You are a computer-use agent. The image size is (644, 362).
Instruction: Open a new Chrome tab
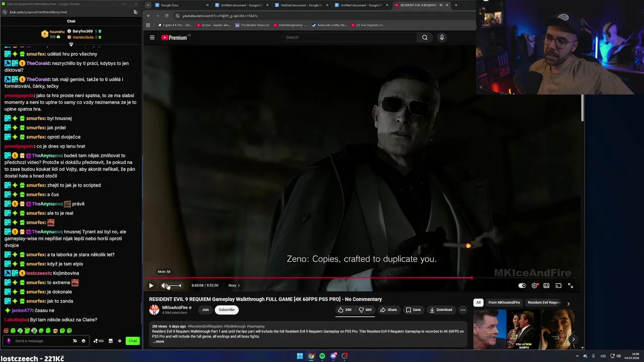click(456, 5)
